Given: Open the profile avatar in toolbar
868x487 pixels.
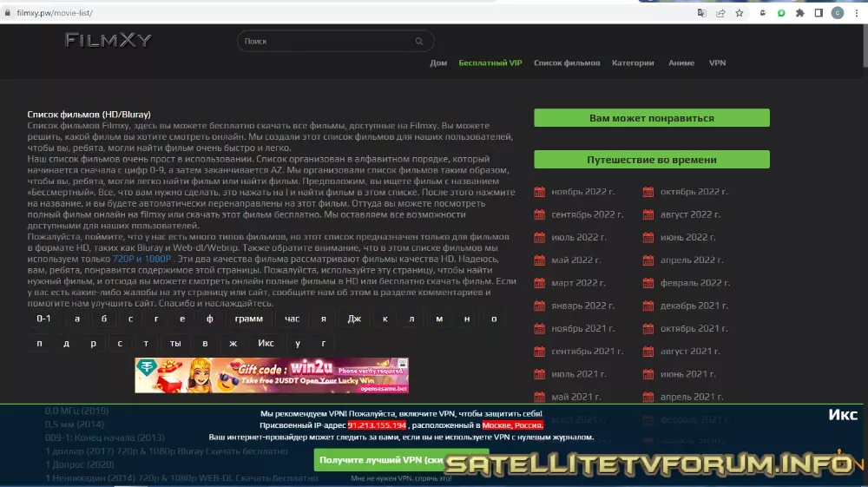Looking at the screenshot, I should (838, 13).
